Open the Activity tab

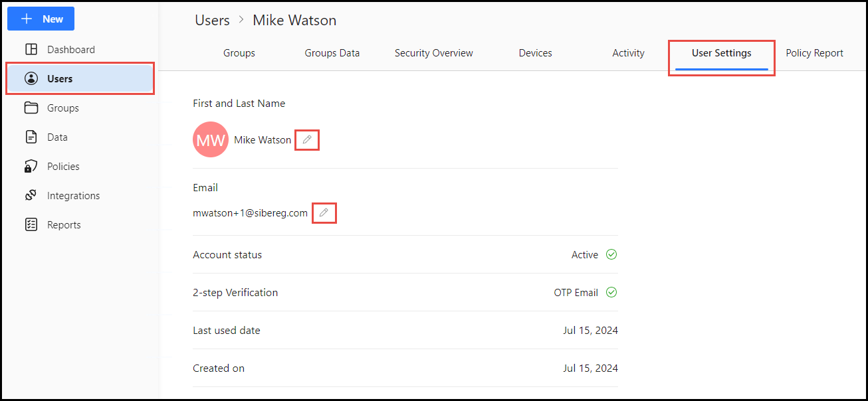coord(628,53)
